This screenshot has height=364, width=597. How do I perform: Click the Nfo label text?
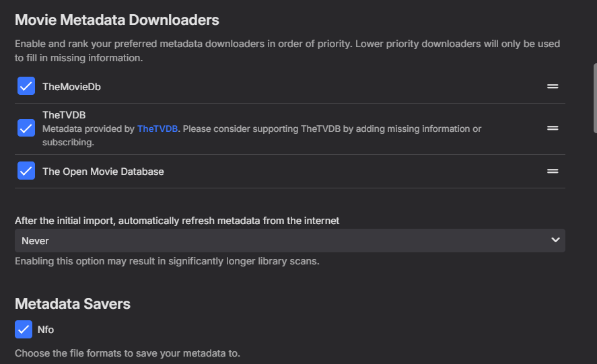[46, 330]
